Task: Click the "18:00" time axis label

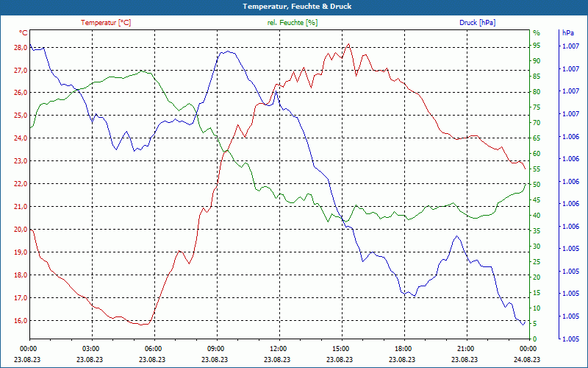Action: click(x=403, y=349)
